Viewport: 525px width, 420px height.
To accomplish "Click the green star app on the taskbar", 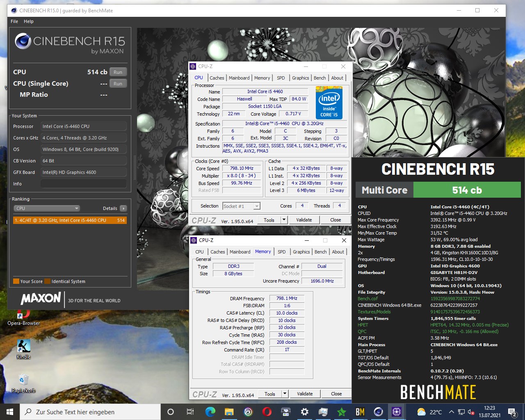I will [x=341, y=412].
